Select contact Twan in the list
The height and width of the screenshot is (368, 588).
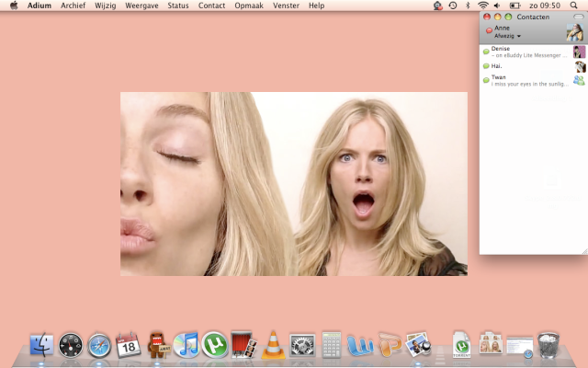click(x=533, y=80)
